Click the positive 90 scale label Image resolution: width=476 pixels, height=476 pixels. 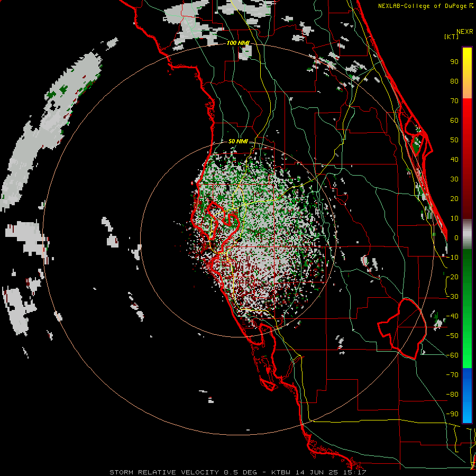pos(454,62)
